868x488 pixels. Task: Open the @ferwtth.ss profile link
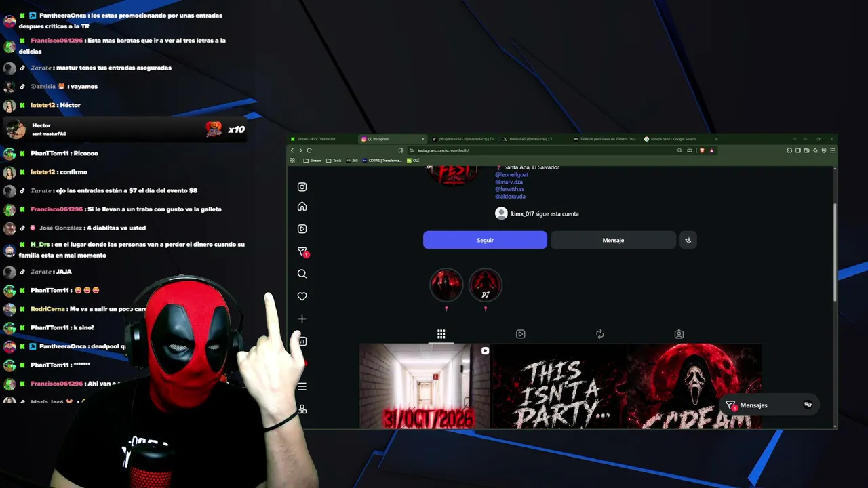(x=509, y=189)
